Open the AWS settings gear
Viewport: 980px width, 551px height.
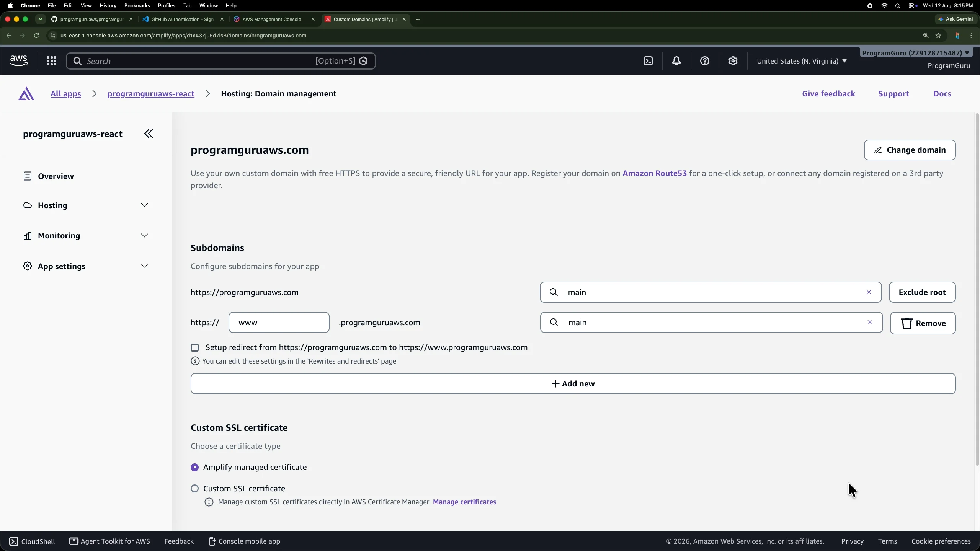point(733,61)
